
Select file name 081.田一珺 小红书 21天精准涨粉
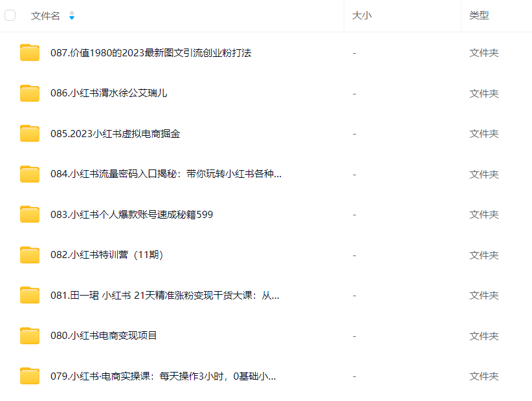pyautogui.click(x=165, y=295)
